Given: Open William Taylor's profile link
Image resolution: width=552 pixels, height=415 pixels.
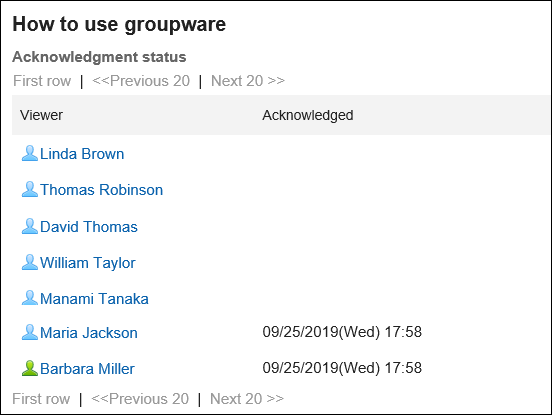Looking at the screenshot, I should (x=88, y=263).
